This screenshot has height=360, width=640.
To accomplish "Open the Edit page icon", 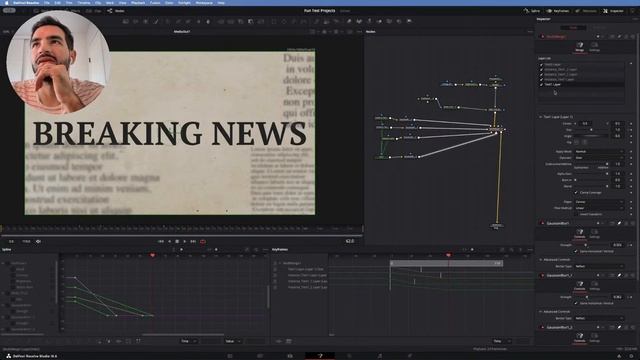I will [x=290, y=356].
